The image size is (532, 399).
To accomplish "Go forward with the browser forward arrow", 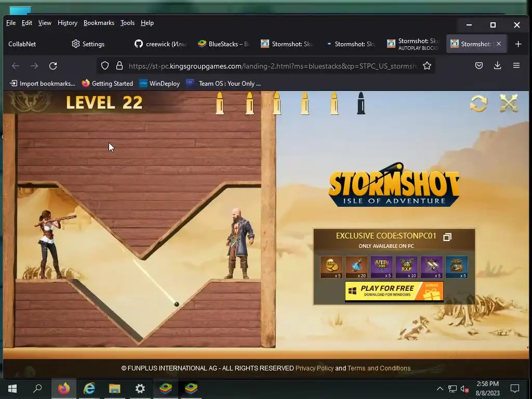I will pos(34,66).
